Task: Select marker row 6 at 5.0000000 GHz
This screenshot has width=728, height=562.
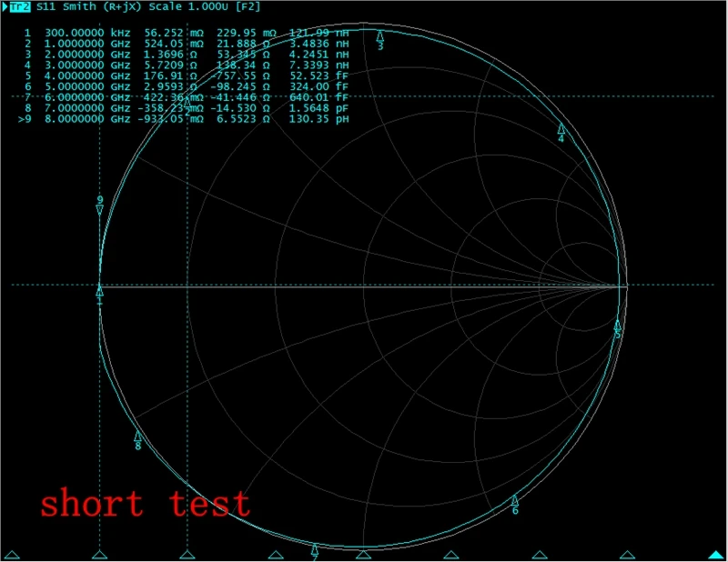Action: pyautogui.click(x=187, y=86)
